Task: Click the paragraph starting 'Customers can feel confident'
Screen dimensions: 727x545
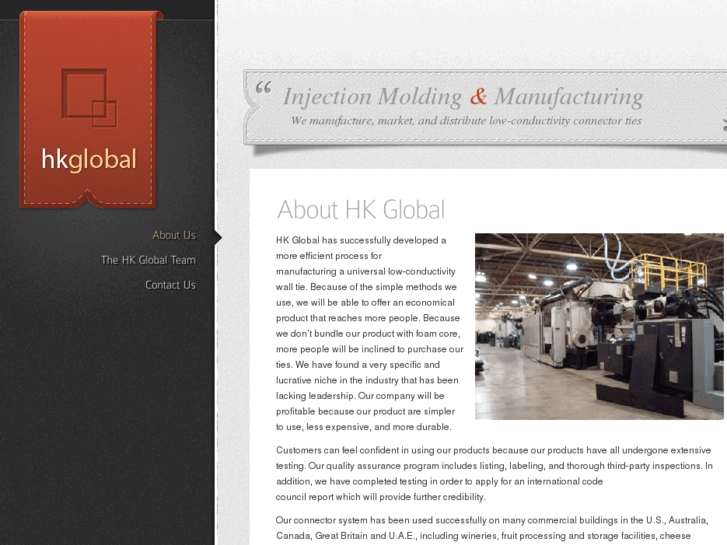Action: coord(494,474)
